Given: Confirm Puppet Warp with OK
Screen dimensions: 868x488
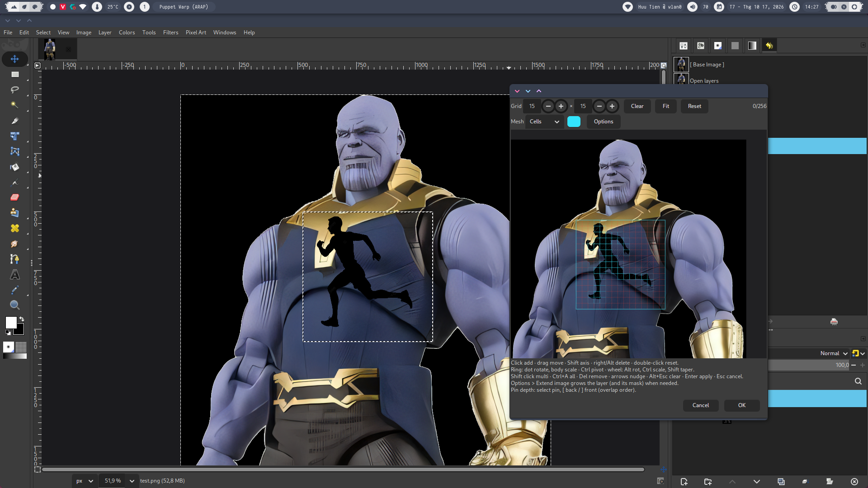Looking at the screenshot, I should coord(742,405).
